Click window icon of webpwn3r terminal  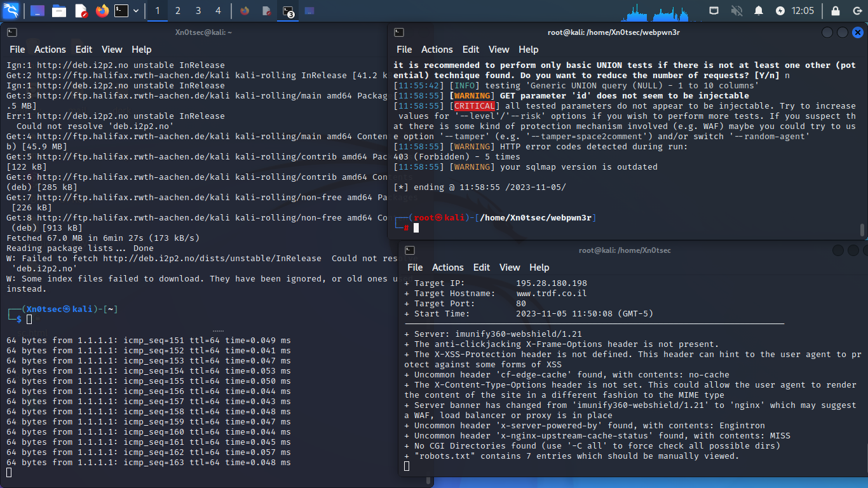399,32
